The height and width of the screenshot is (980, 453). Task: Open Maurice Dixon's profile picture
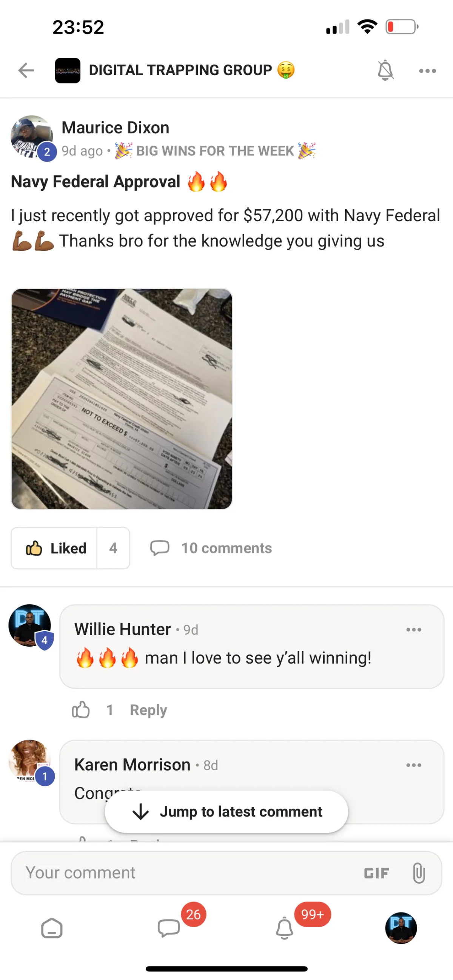pos(32,136)
